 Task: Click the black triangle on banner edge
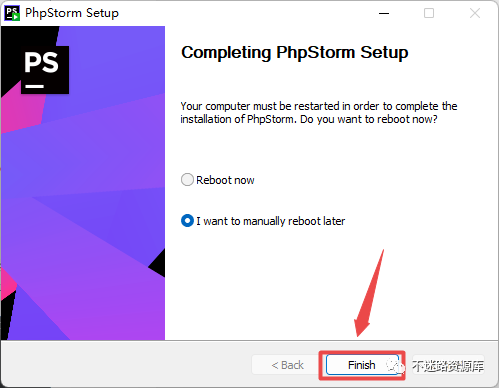tap(157, 263)
